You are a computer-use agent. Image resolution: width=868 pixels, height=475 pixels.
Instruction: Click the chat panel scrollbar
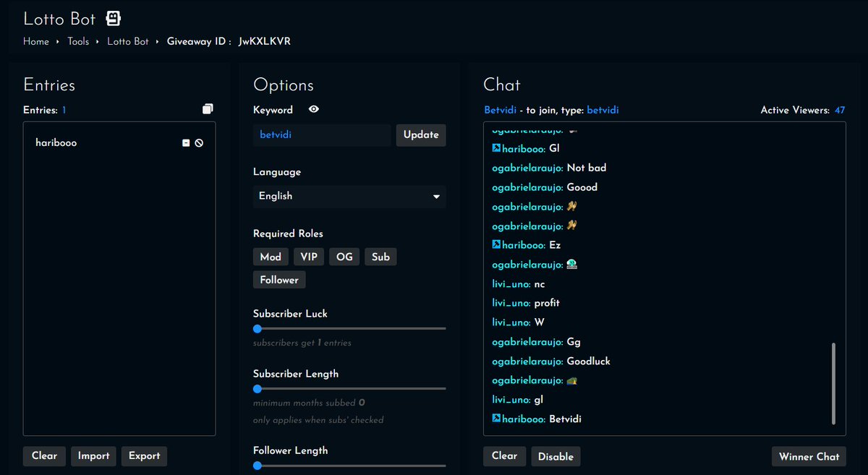[833, 383]
